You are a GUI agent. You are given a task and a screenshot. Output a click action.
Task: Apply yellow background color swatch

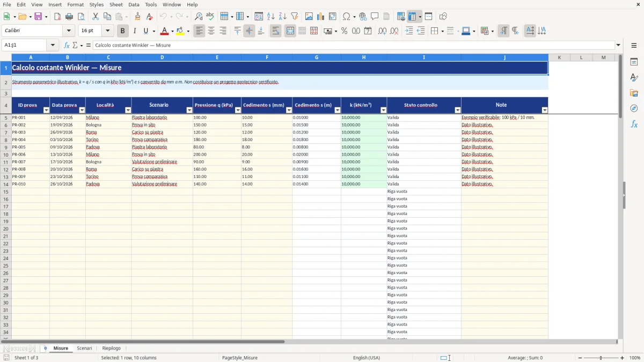[x=180, y=31]
